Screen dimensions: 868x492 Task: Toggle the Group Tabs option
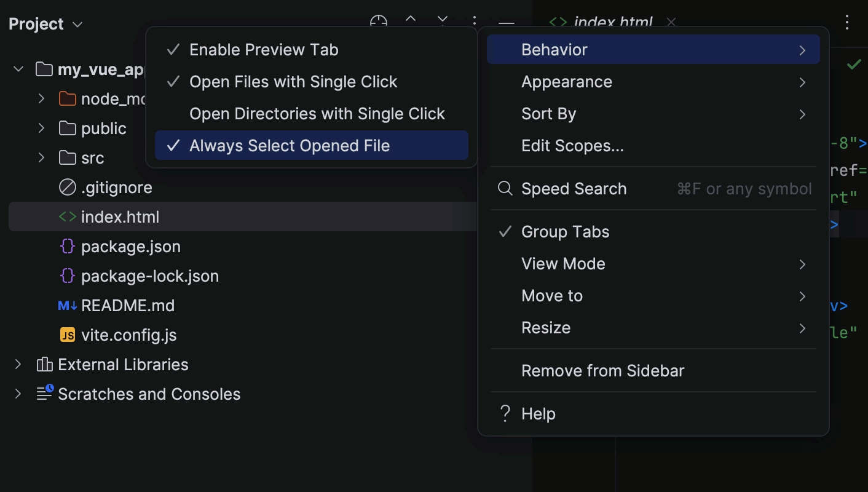(x=565, y=231)
